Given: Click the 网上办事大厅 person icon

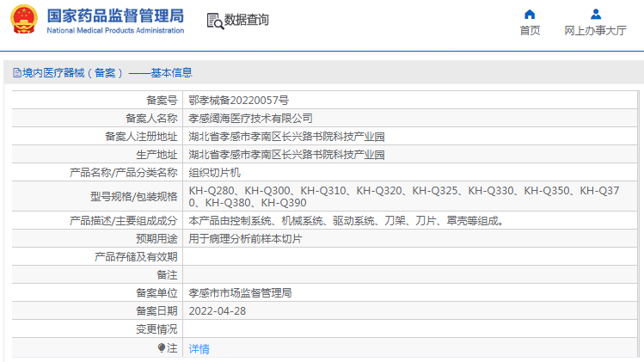Looking at the screenshot, I should pyautogui.click(x=595, y=14).
